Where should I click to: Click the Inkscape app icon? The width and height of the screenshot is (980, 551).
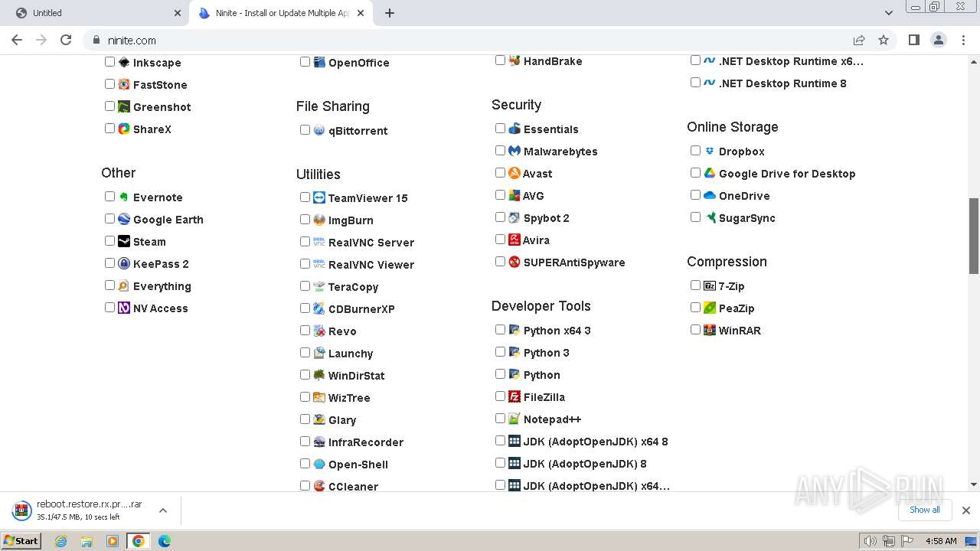click(x=124, y=62)
